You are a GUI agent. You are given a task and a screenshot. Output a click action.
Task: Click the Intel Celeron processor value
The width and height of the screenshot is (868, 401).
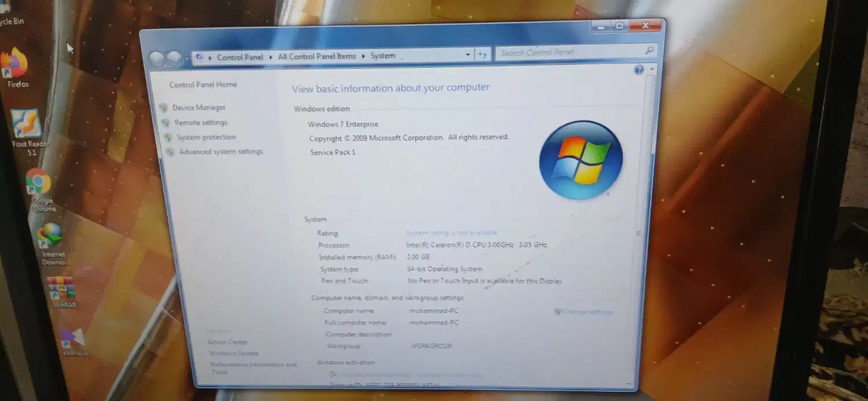point(477,245)
